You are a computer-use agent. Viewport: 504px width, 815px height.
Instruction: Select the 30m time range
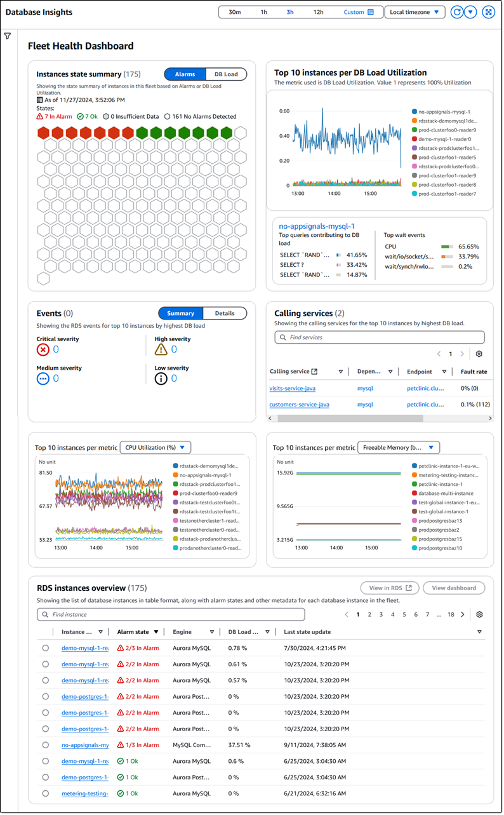pyautogui.click(x=235, y=12)
